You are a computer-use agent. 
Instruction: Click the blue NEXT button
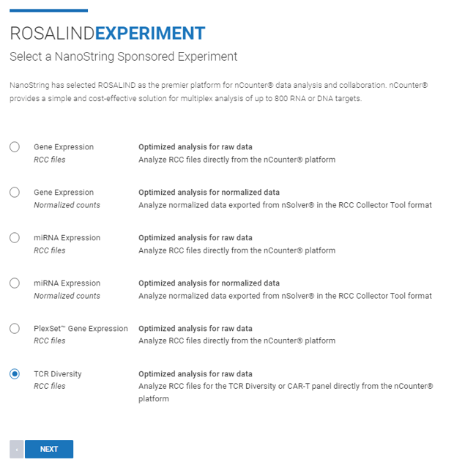pos(49,449)
